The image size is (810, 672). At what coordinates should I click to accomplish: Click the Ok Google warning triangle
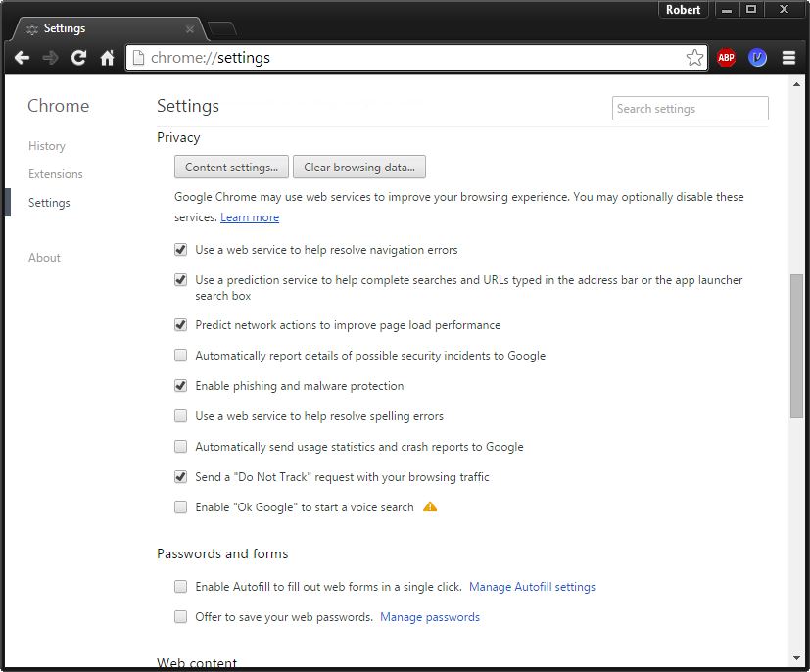[430, 507]
